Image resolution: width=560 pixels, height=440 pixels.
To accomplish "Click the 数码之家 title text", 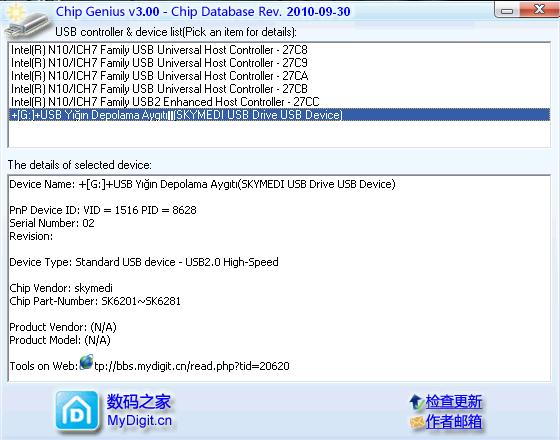I will click(x=139, y=402).
